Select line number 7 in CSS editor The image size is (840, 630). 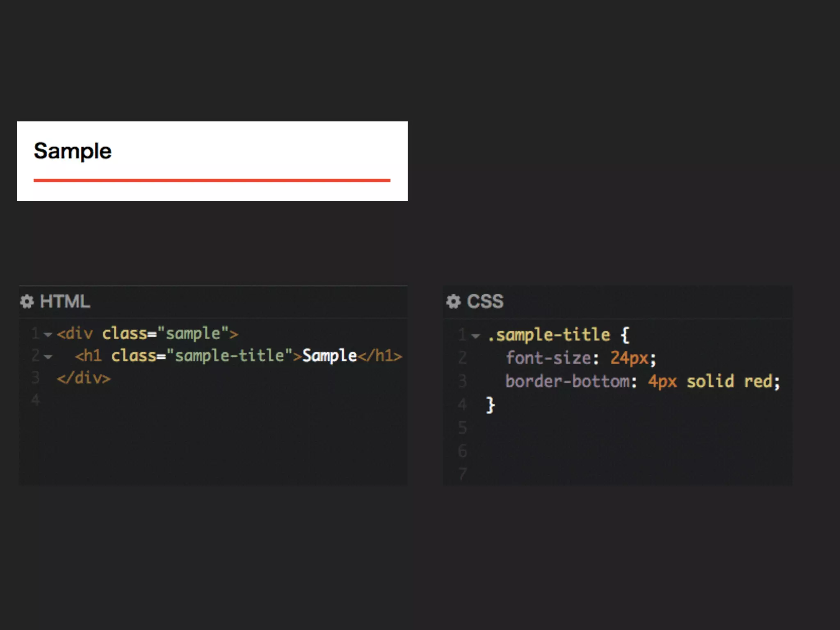[463, 474]
